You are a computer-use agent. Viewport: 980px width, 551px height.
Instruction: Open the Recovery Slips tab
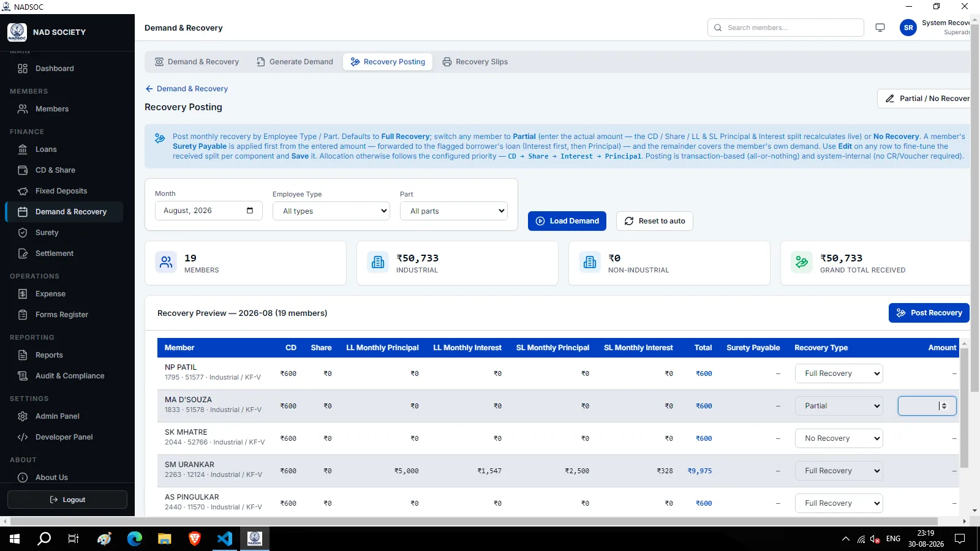coord(475,62)
